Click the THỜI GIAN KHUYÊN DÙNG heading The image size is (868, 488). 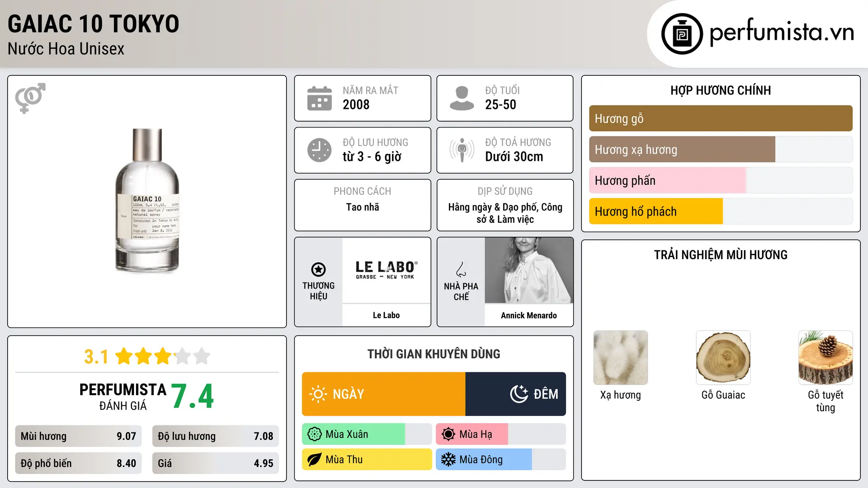(x=434, y=354)
